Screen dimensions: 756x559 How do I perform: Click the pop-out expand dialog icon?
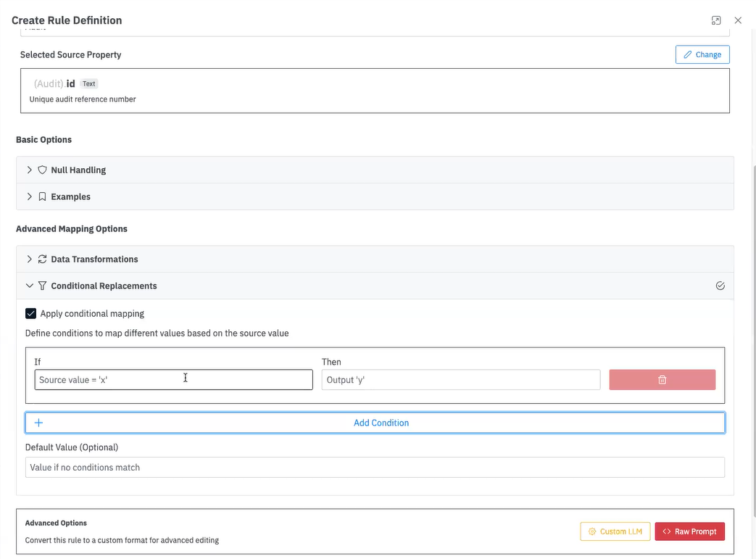716,20
